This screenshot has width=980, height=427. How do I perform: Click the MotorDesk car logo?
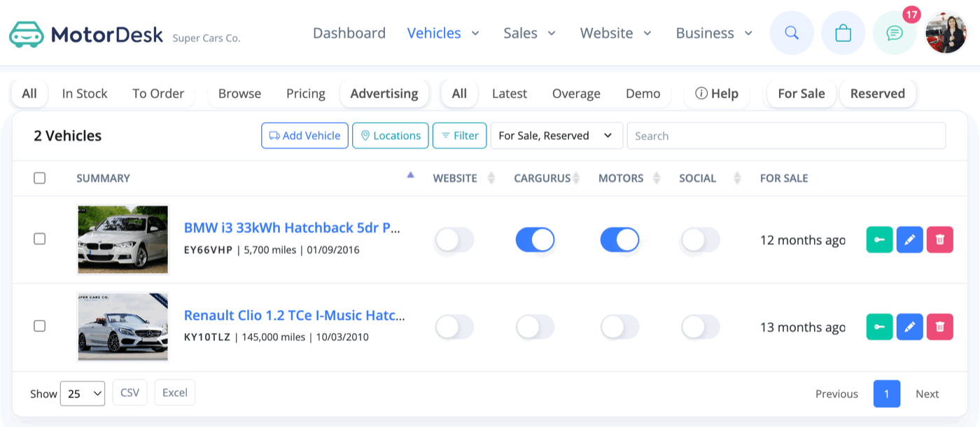click(x=27, y=34)
